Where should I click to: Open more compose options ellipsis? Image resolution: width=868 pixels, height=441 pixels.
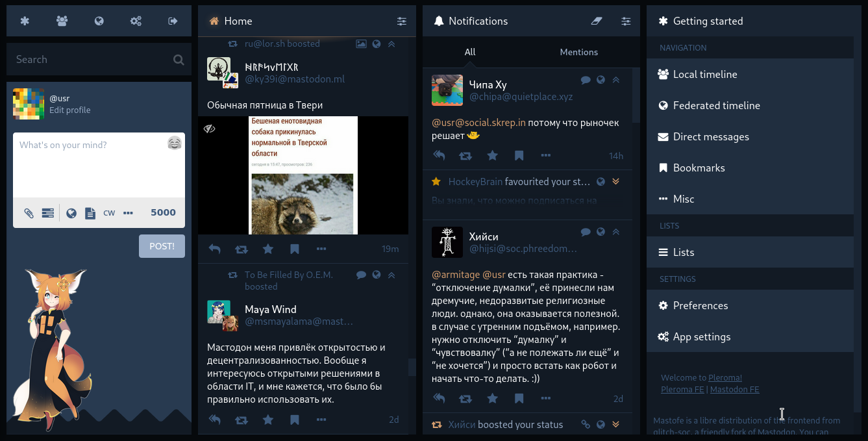(128, 213)
